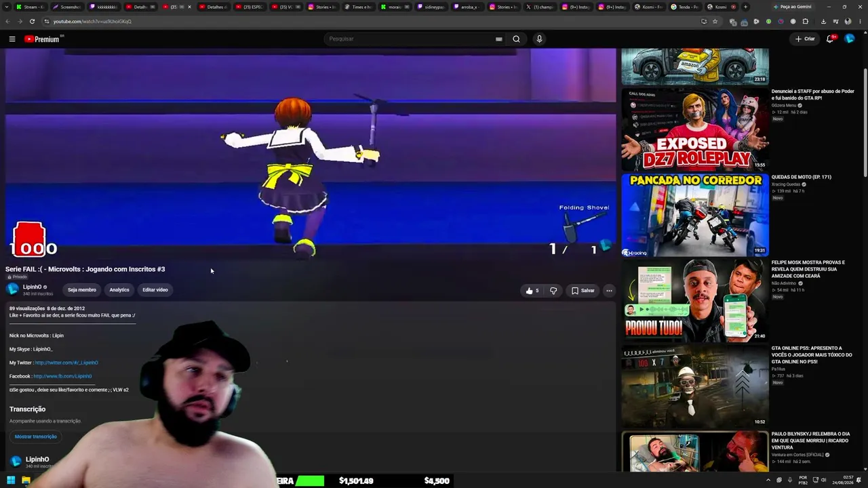Viewport: 868px width, 488px height.
Task: Open the tab search dropdown arrow
Action: tap(7, 7)
